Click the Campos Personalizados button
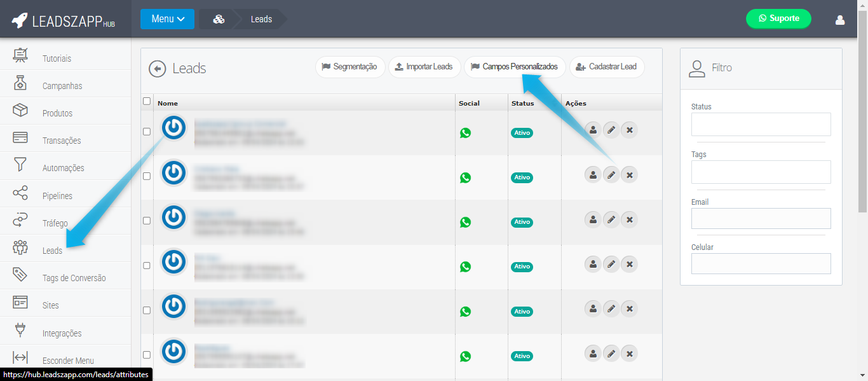Screen dimensions: 868x381 point(514,67)
